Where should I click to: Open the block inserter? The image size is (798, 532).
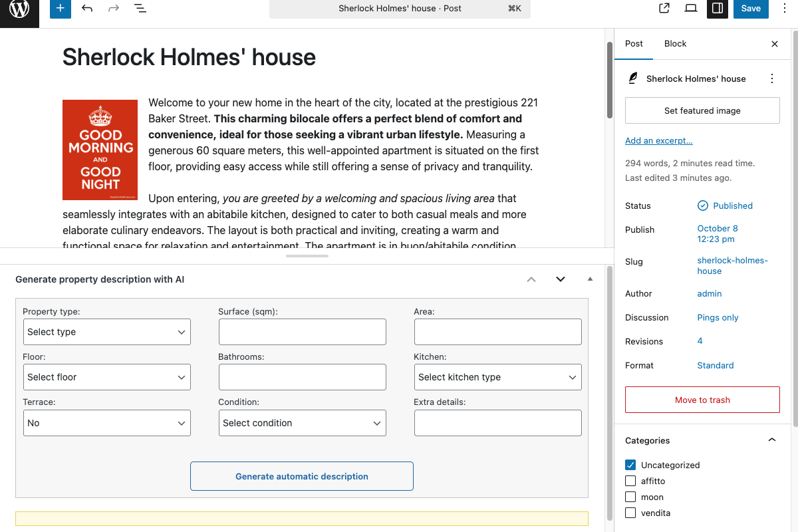click(60, 9)
